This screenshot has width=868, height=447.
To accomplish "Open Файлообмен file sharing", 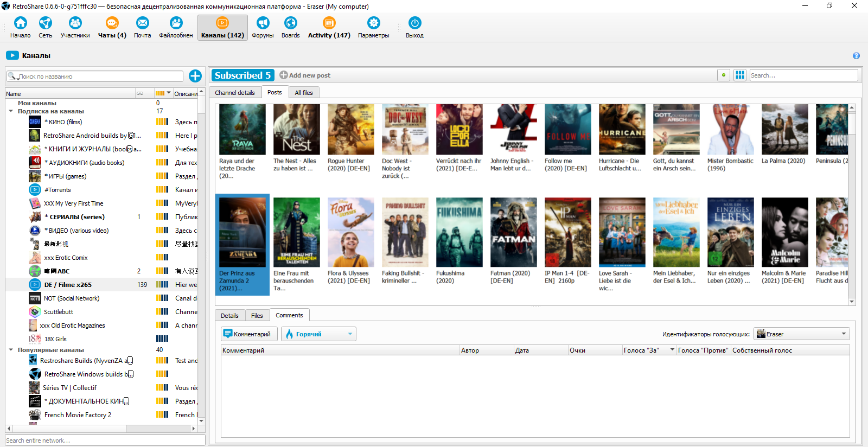I will pos(176,27).
